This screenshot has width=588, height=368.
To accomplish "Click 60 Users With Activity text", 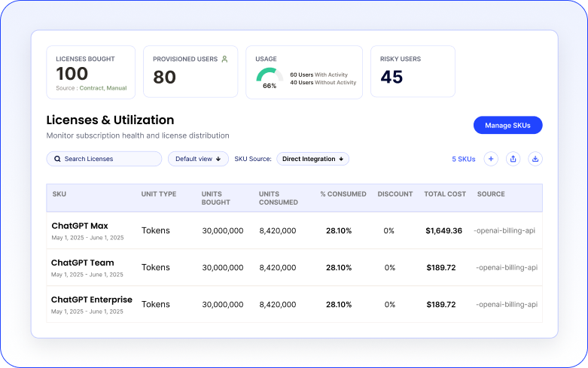I will pos(318,75).
